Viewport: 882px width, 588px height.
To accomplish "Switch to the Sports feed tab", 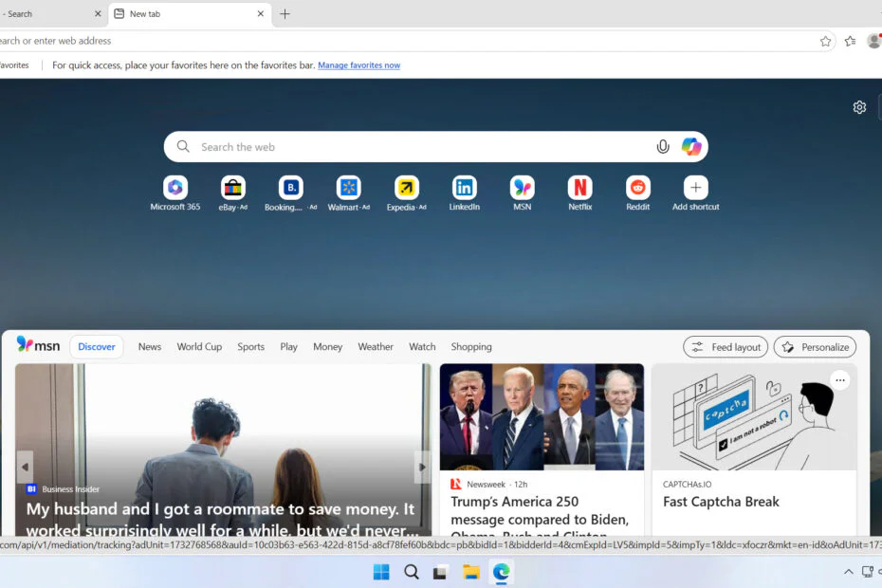I will tap(251, 346).
